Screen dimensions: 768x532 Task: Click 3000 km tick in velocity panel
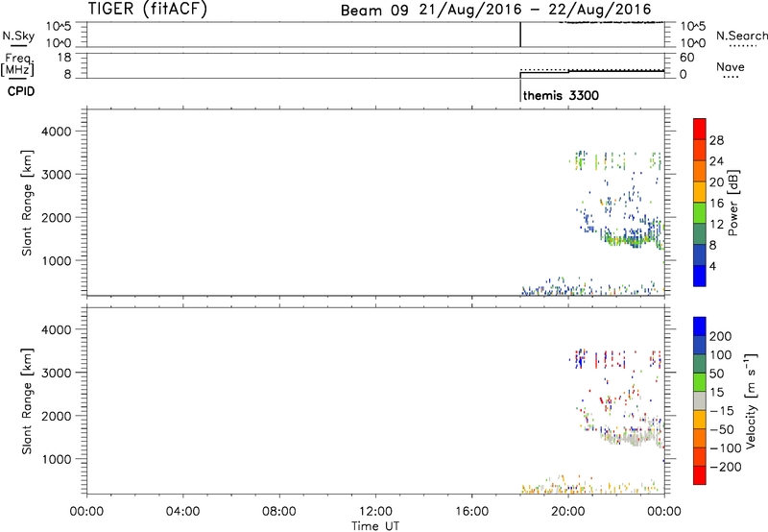(57, 373)
